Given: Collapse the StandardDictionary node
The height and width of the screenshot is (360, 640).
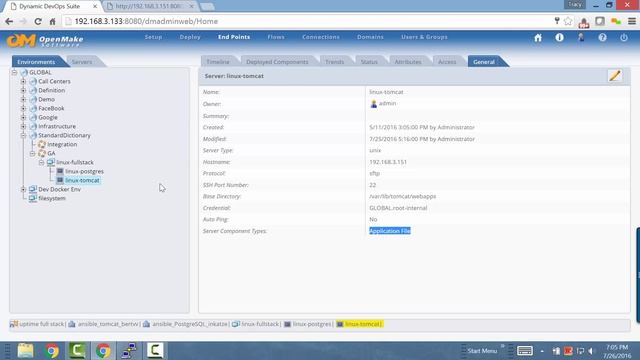Looking at the screenshot, I should click(x=23, y=135).
